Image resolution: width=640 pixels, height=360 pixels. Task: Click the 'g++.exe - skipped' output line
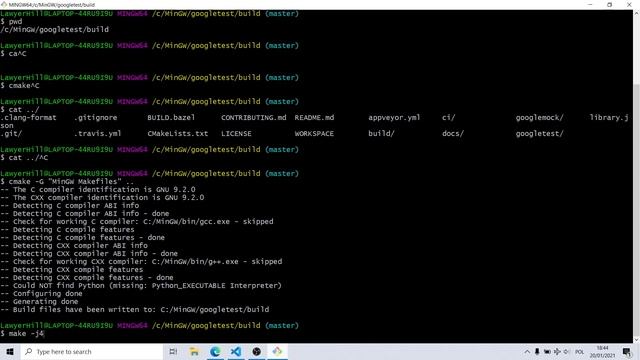click(x=141, y=261)
